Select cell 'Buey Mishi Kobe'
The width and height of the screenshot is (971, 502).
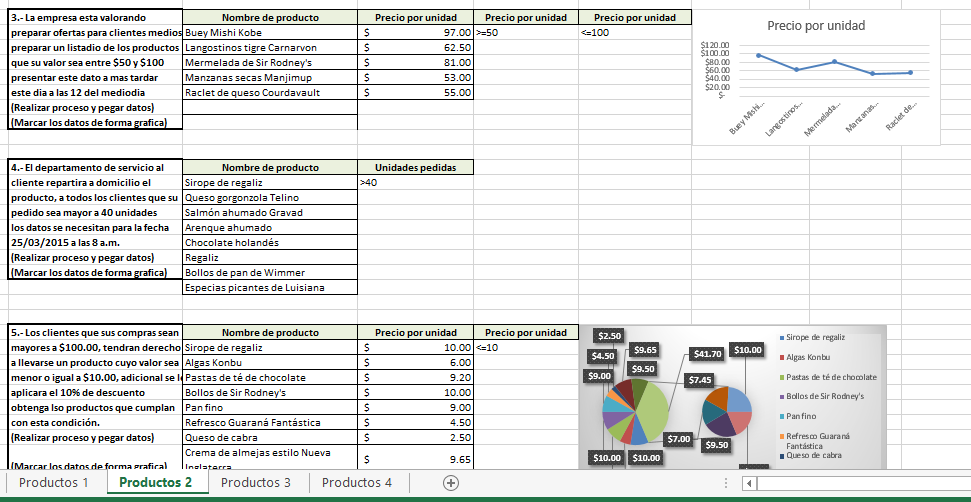[x=270, y=33]
